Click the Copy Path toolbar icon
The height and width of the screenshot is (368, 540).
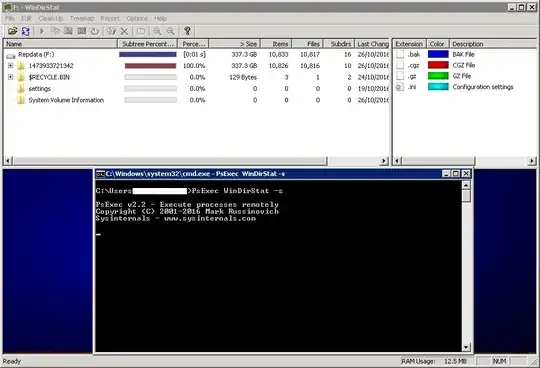pos(55,31)
